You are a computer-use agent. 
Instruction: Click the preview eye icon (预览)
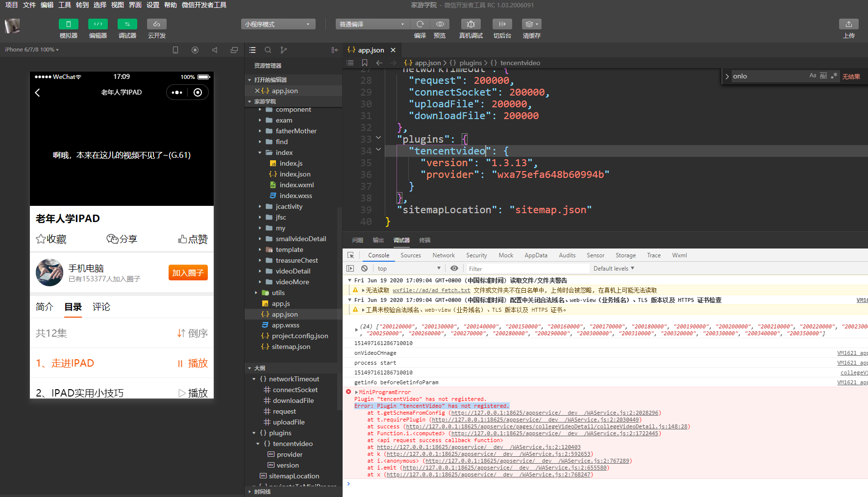[x=440, y=24]
